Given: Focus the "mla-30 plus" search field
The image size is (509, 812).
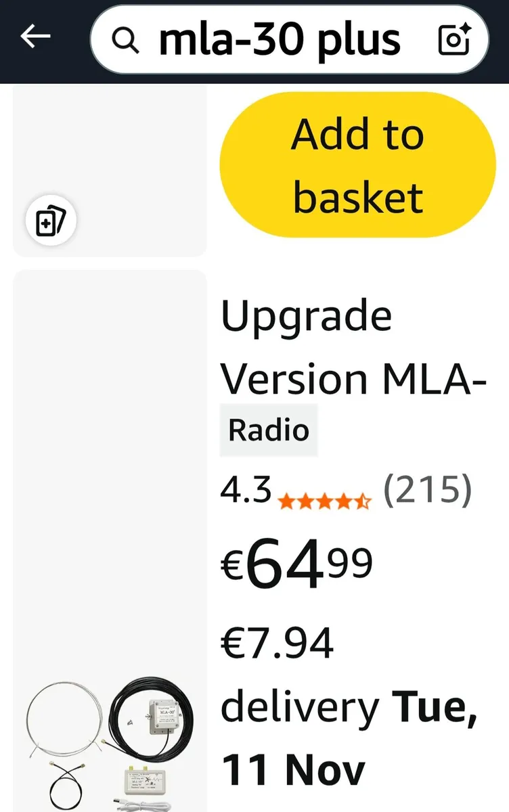Looking at the screenshot, I should tap(279, 41).
